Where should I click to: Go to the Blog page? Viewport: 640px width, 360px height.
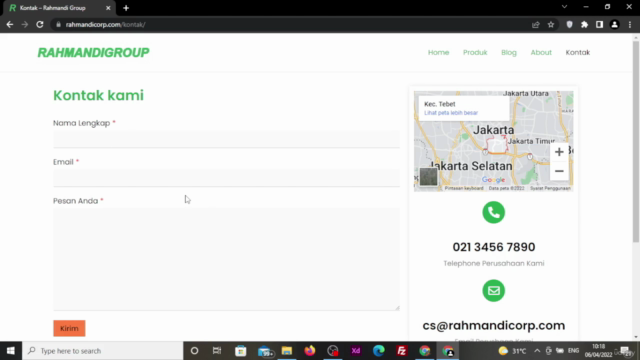pos(509,52)
